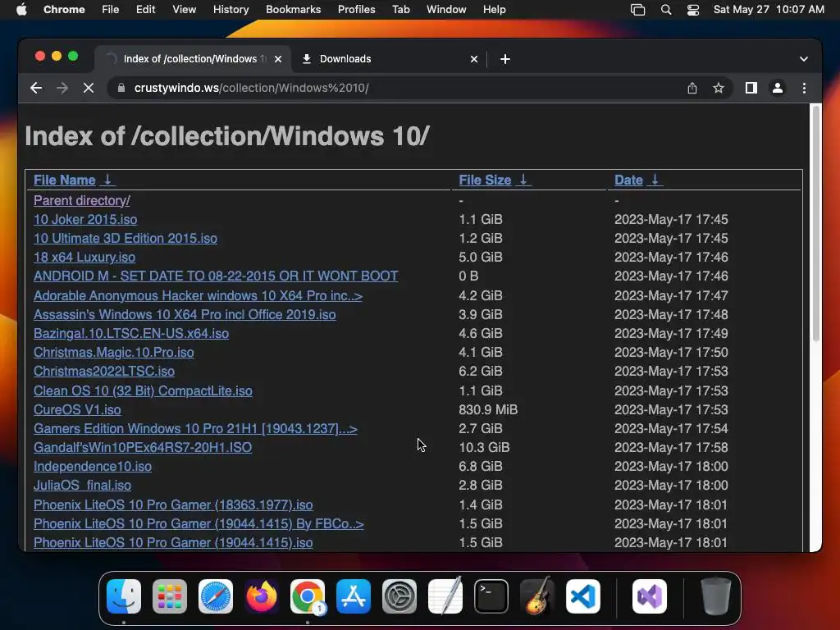Download Bazinga!.10.LTSC.EN-US.x64.iso

pos(130,333)
